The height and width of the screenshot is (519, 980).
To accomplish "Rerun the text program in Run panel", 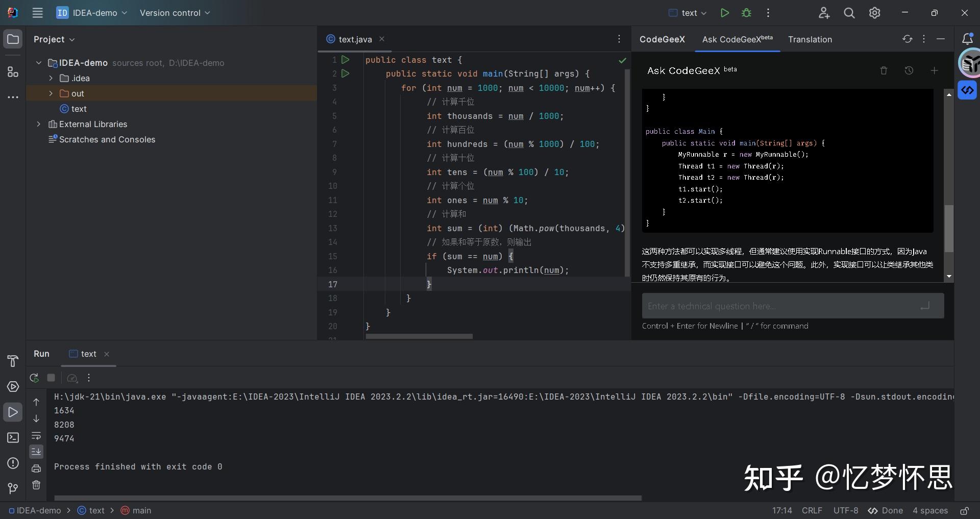I will click(x=34, y=378).
